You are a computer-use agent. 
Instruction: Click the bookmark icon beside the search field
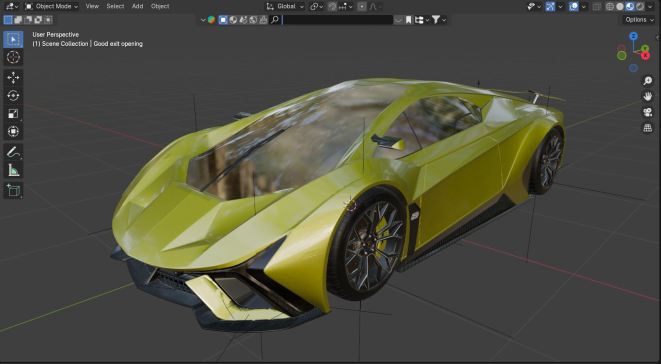[x=408, y=19]
